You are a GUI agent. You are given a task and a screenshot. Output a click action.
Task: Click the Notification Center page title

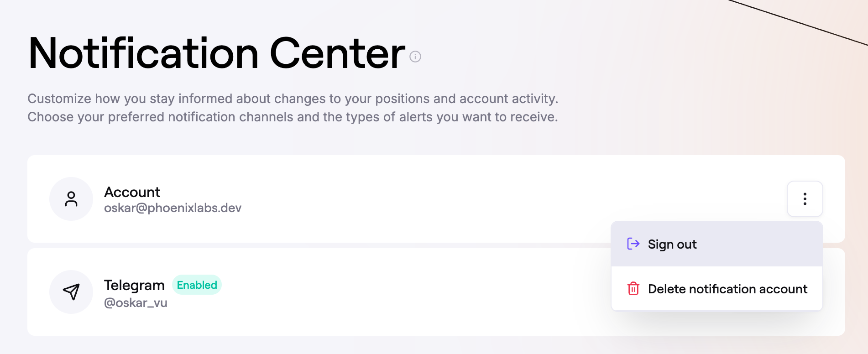click(217, 54)
